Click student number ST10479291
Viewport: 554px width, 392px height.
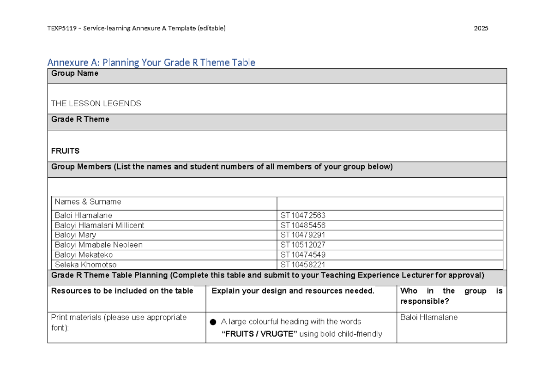click(x=303, y=235)
